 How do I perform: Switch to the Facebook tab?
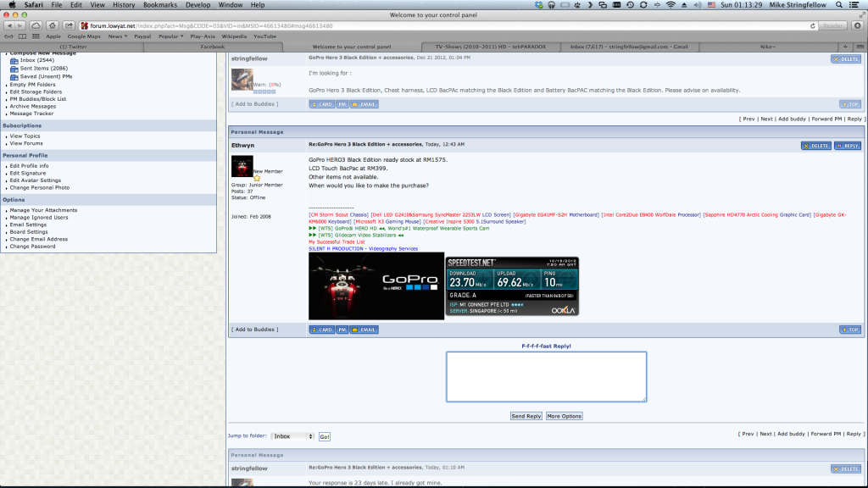[x=212, y=47]
